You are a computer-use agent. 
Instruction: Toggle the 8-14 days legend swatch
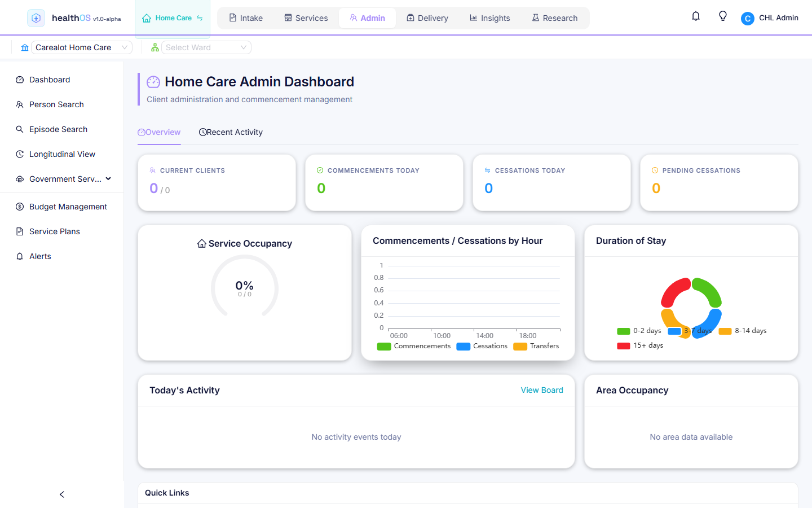tap(725, 331)
